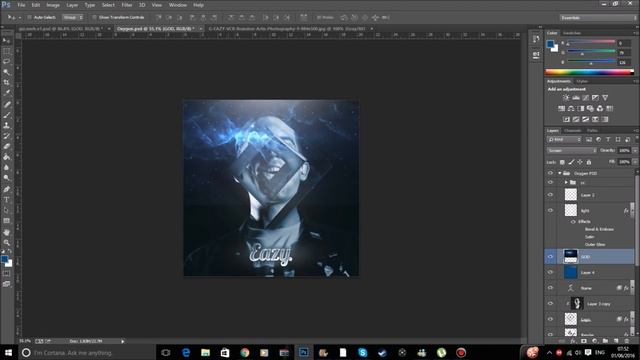This screenshot has height=360, width=640.
Task: Select the Rectangular Marquee tool
Action: [6, 51]
